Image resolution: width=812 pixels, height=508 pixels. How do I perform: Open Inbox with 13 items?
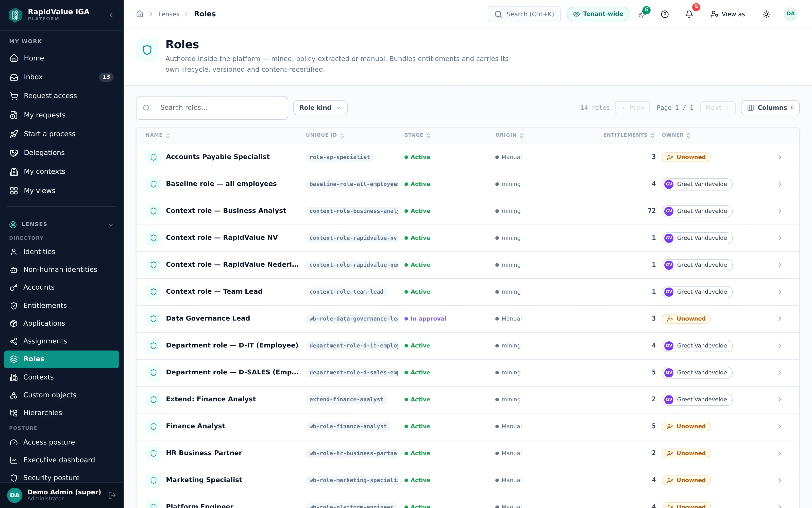[62, 77]
